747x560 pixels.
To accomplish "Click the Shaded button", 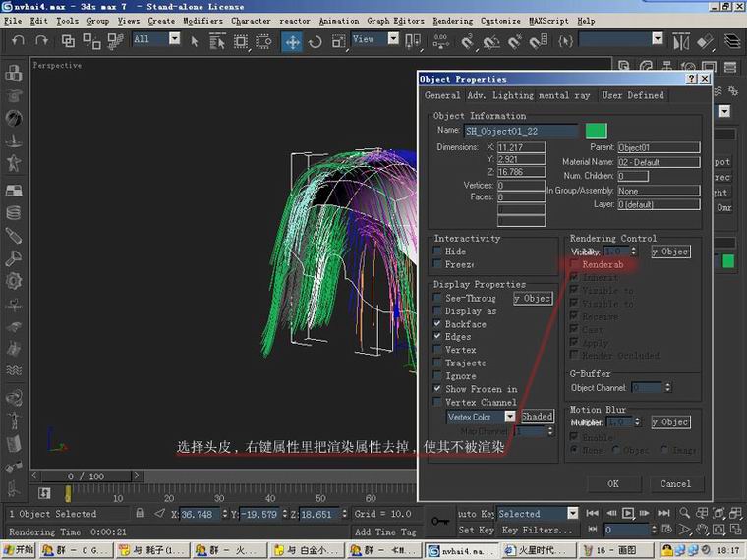I will 537,416.
